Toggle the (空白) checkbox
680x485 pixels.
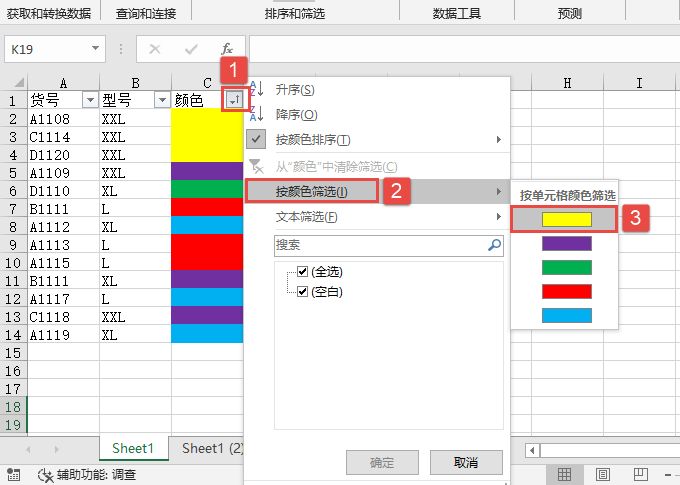[303, 291]
